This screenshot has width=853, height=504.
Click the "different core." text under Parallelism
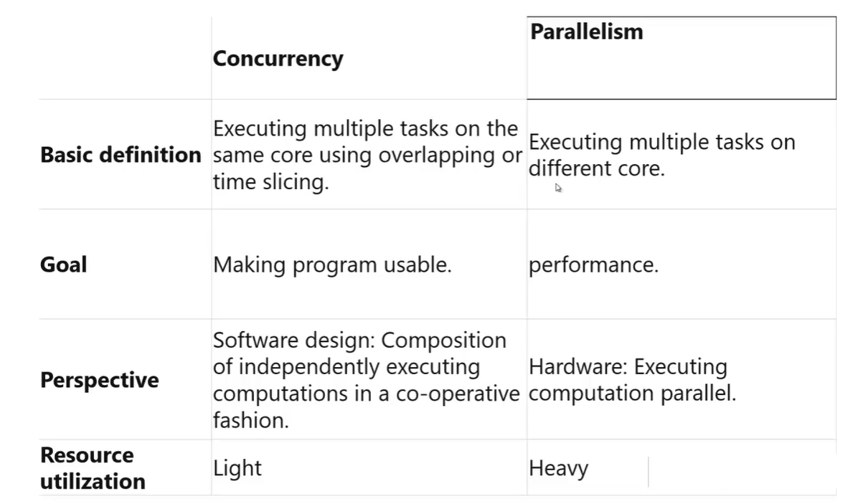(x=596, y=169)
